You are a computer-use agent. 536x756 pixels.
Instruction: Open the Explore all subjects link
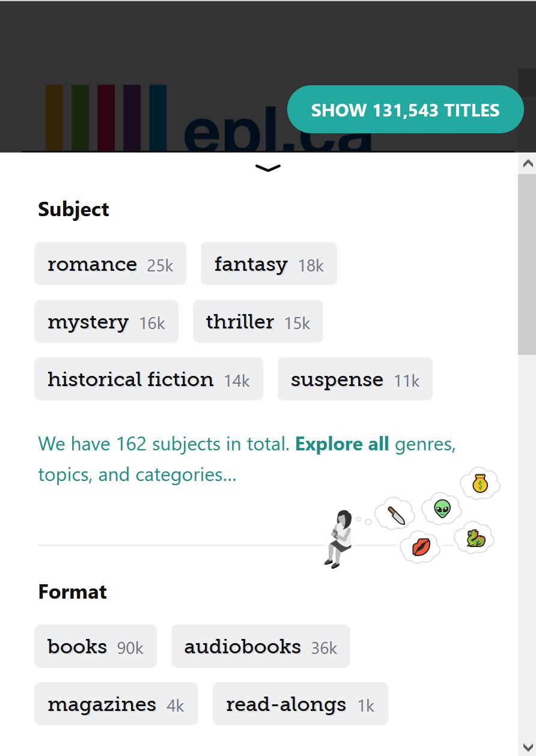(x=343, y=444)
